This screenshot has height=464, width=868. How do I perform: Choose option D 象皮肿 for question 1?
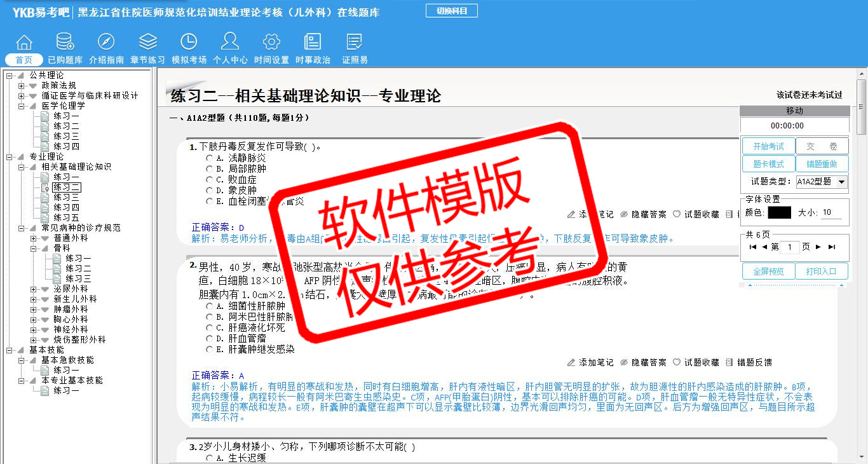tap(209, 190)
